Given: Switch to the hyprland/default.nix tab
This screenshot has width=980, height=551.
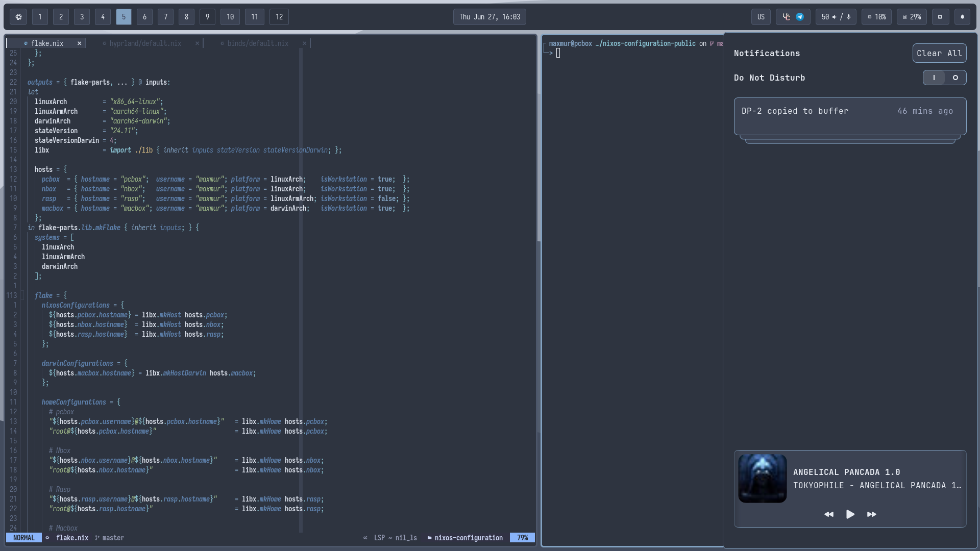Looking at the screenshot, I should [145, 43].
